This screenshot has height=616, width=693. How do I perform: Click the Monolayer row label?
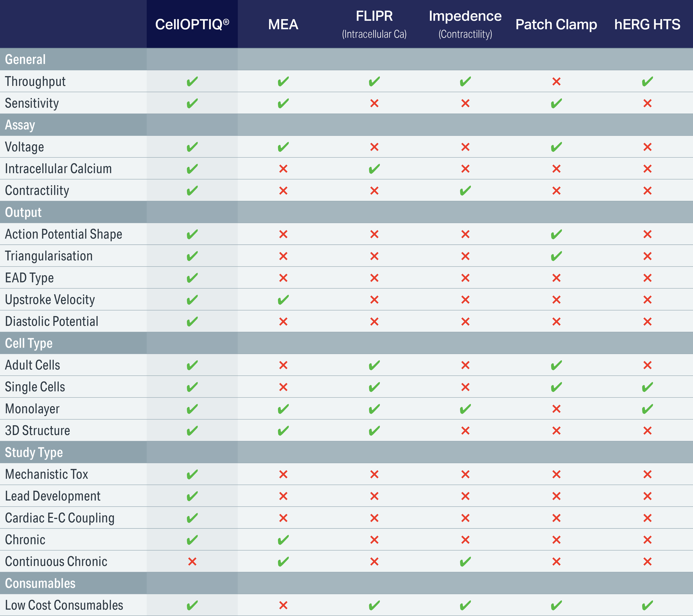32,409
